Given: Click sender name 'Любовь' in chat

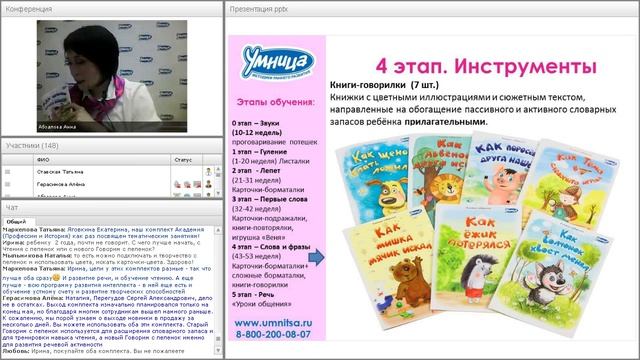Looking at the screenshot, I should click(16, 351).
